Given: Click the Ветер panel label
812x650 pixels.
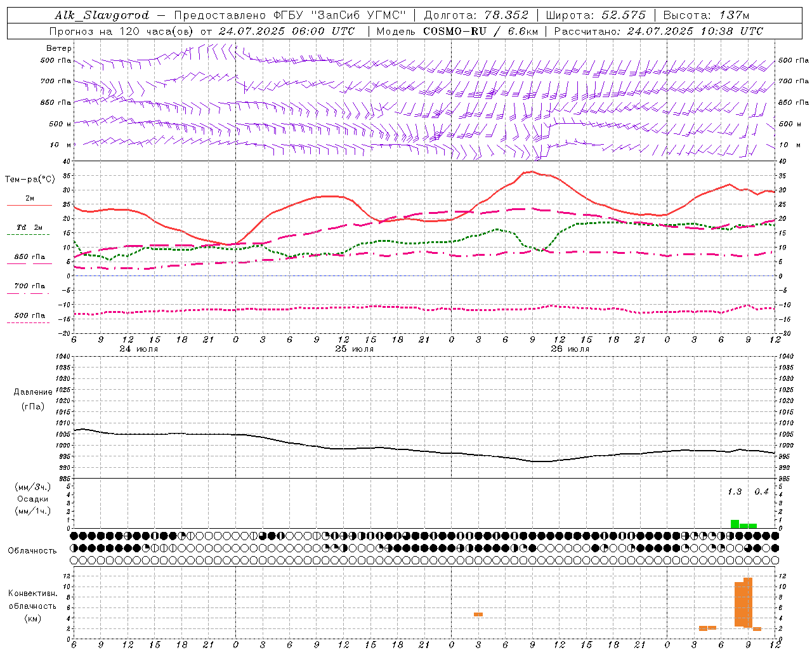Looking at the screenshot, I should coord(59,48).
